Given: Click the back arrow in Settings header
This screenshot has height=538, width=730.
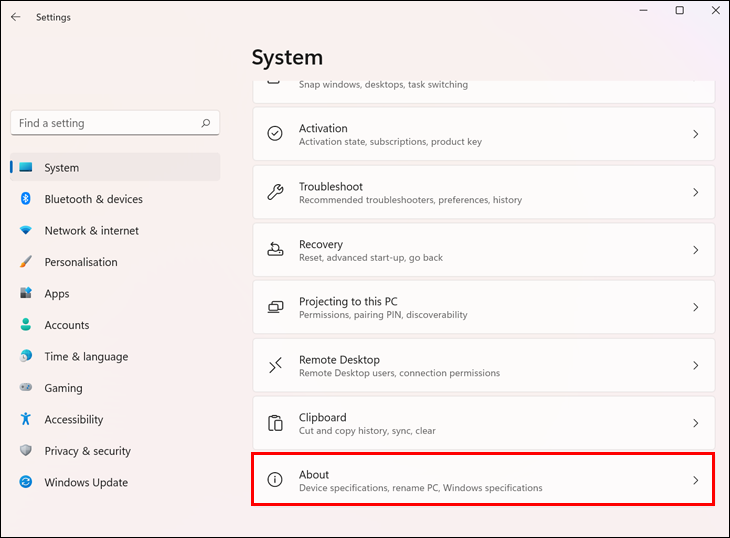Looking at the screenshot, I should 15,17.
